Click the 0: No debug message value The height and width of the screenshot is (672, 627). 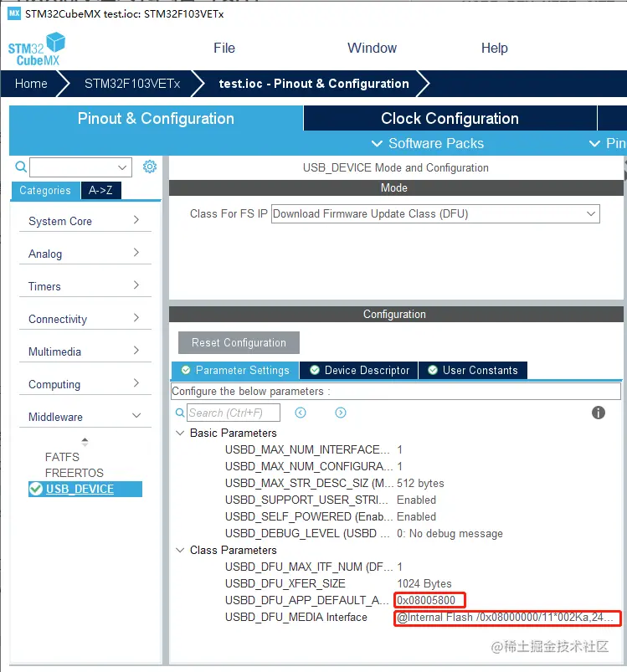[x=450, y=533]
